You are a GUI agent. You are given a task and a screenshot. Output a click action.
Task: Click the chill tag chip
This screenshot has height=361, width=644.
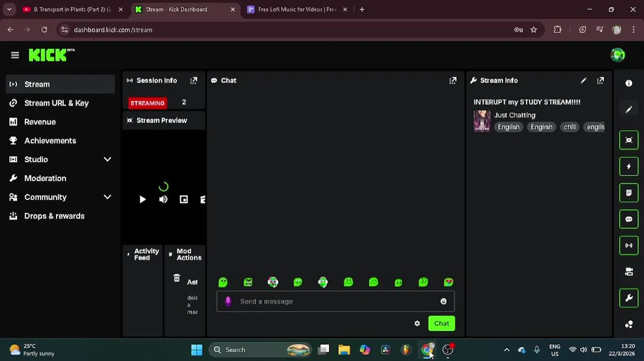click(569, 127)
